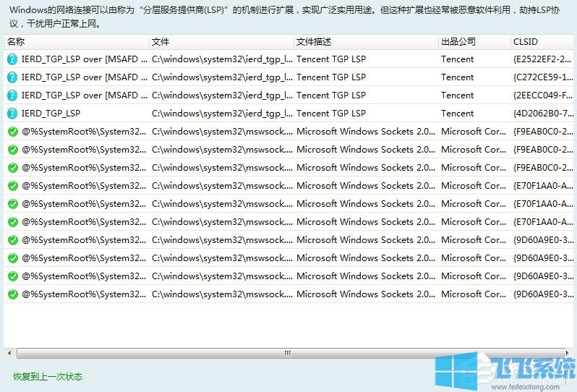Click the 文件 column header
The image size is (577, 392).
(x=221, y=42)
